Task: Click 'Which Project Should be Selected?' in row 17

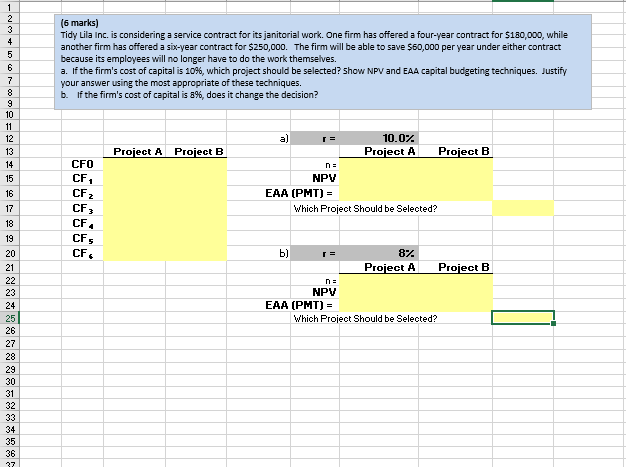Action: [365, 209]
